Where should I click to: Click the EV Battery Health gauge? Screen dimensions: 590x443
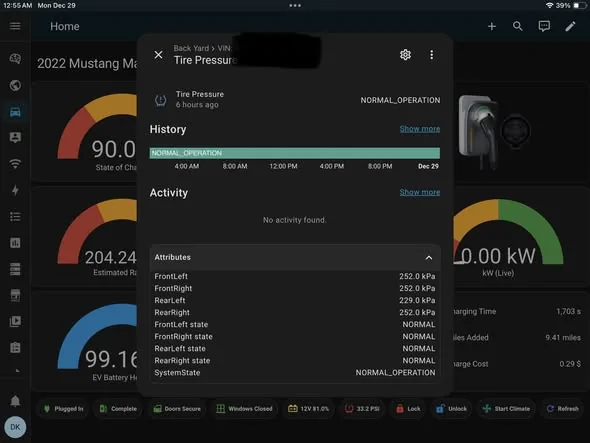98,343
